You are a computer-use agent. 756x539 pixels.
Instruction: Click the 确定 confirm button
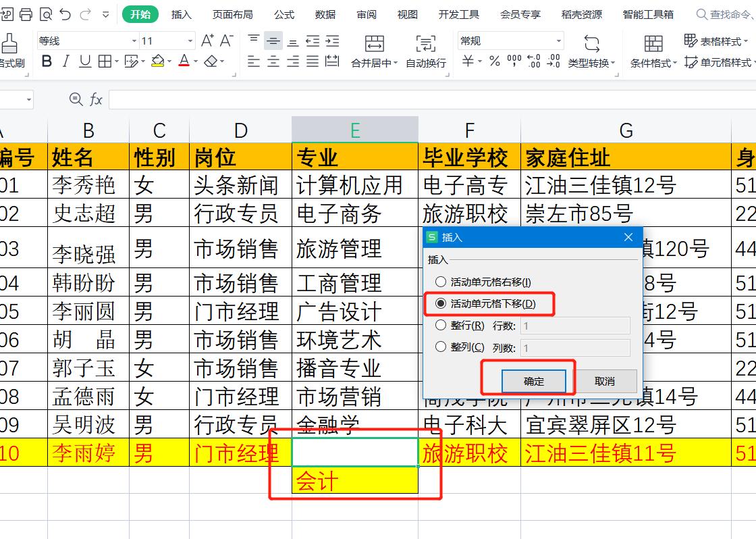533,380
